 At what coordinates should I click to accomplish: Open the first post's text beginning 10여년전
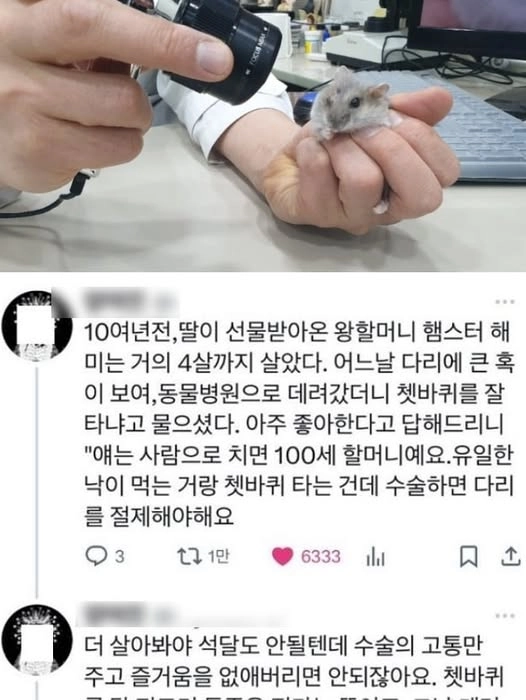pos(299,424)
